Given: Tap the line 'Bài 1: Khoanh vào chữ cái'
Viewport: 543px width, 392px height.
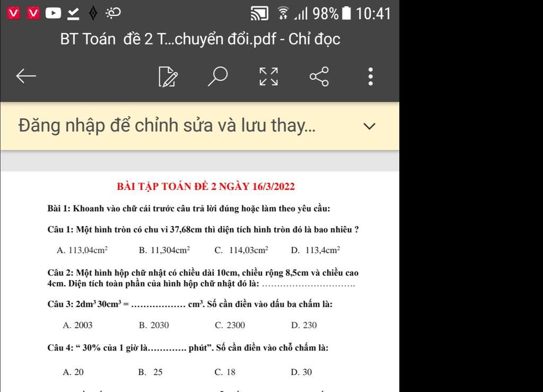Looking at the screenshot, I should 189,208.
